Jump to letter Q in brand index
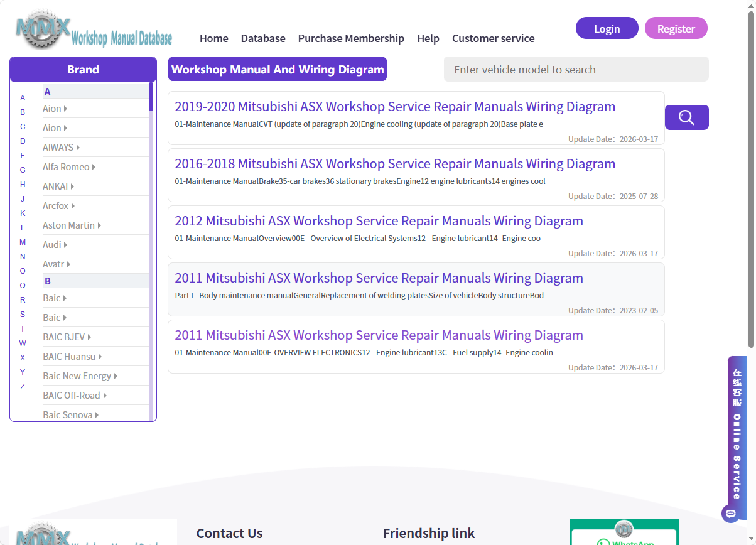The height and width of the screenshot is (545, 756). (23, 286)
